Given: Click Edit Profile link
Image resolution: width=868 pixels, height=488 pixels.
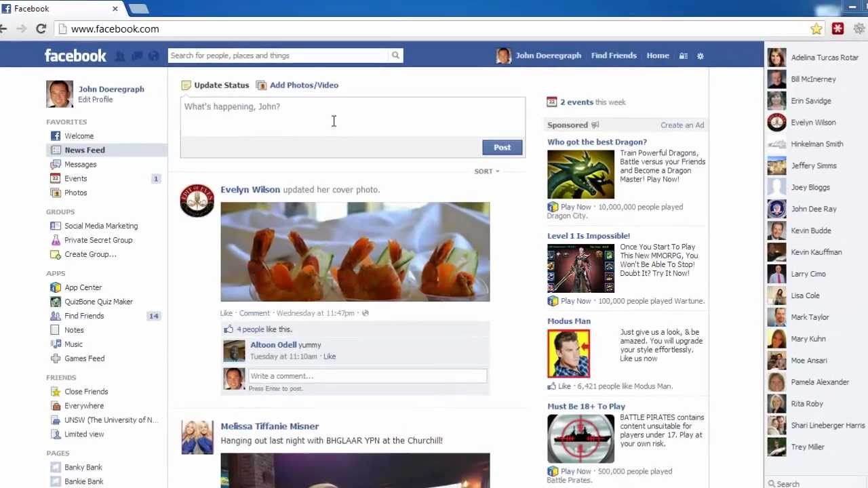Looking at the screenshot, I should click(x=95, y=100).
